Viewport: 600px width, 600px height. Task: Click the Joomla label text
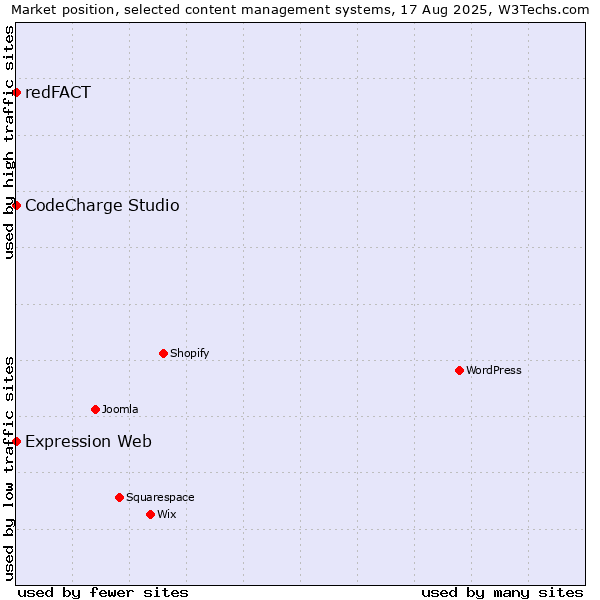tap(120, 409)
